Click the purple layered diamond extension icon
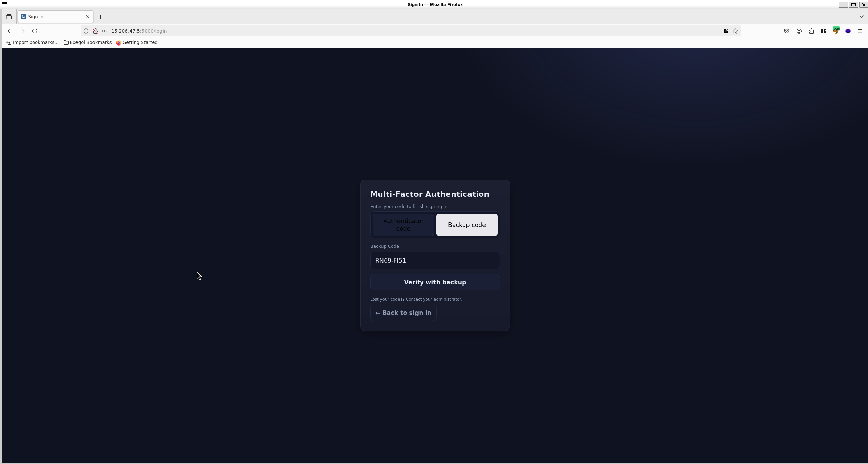868x464 pixels. [848, 31]
